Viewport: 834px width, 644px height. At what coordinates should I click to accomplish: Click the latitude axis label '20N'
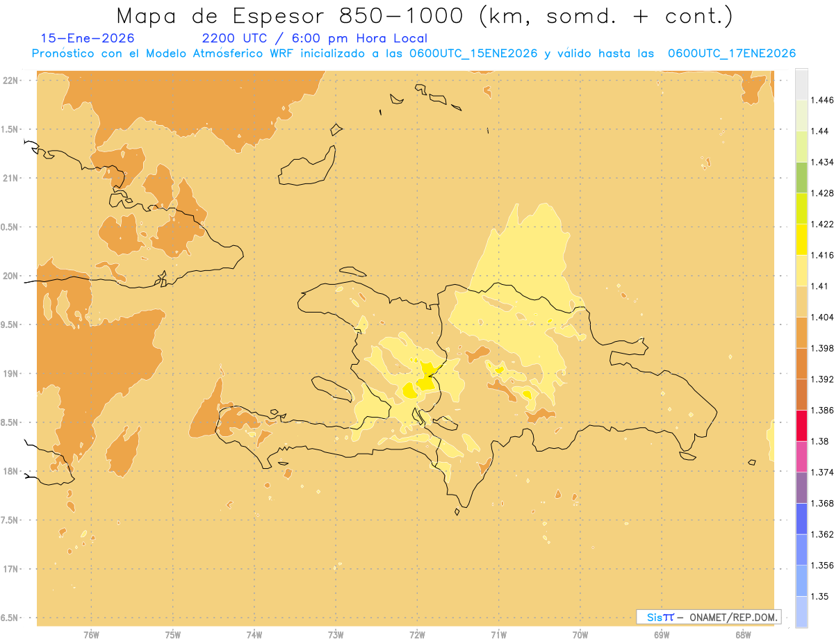(x=10, y=276)
